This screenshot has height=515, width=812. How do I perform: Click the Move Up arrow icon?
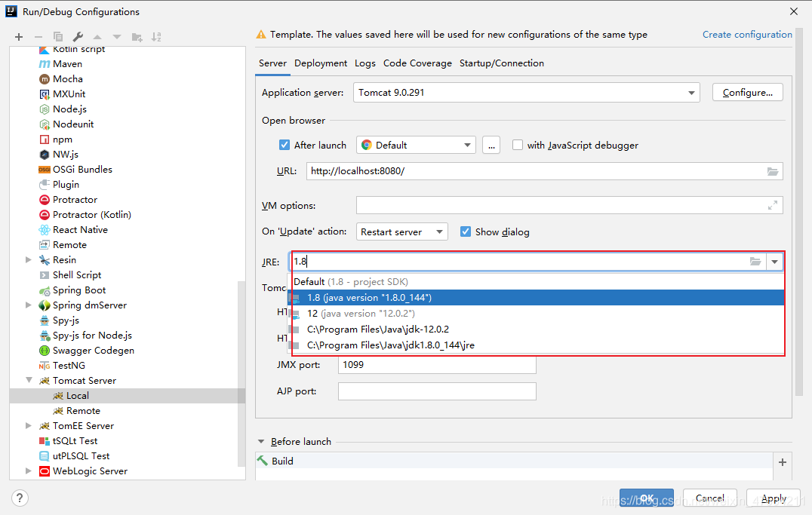pyautogui.click(x=97, y=37)
